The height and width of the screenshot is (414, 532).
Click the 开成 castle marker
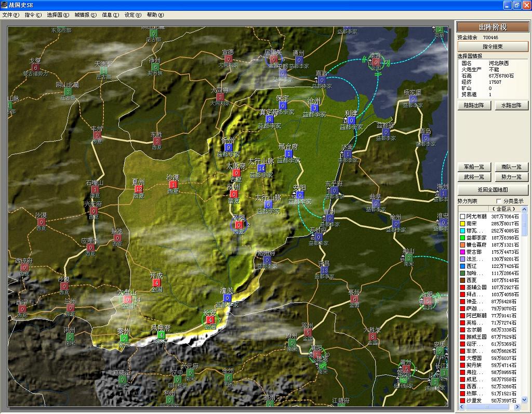(x=157, y=283)
